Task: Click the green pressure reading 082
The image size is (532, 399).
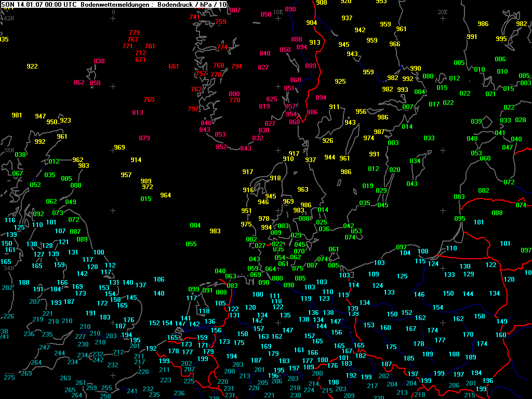Action: tap(484, 191)
